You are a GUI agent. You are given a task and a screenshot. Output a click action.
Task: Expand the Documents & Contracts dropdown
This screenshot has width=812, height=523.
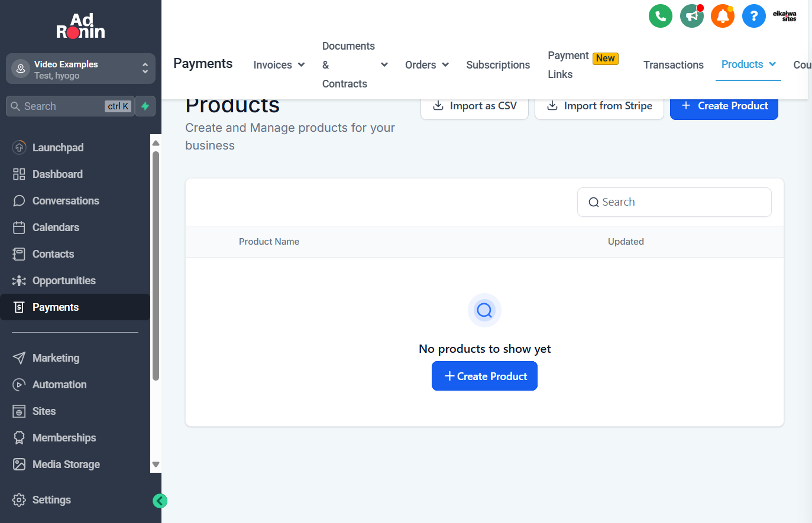355,65
